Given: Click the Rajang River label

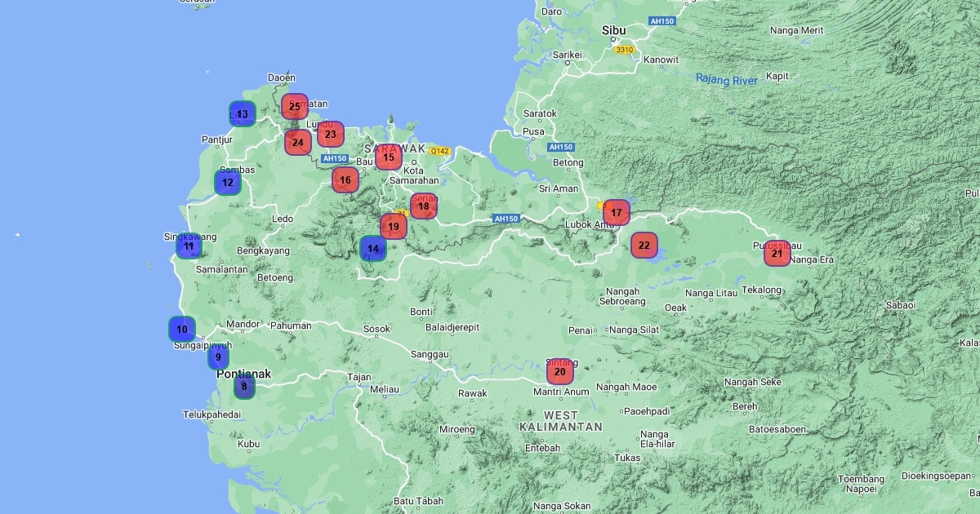Looking at the screenshot, I should 726,80.
